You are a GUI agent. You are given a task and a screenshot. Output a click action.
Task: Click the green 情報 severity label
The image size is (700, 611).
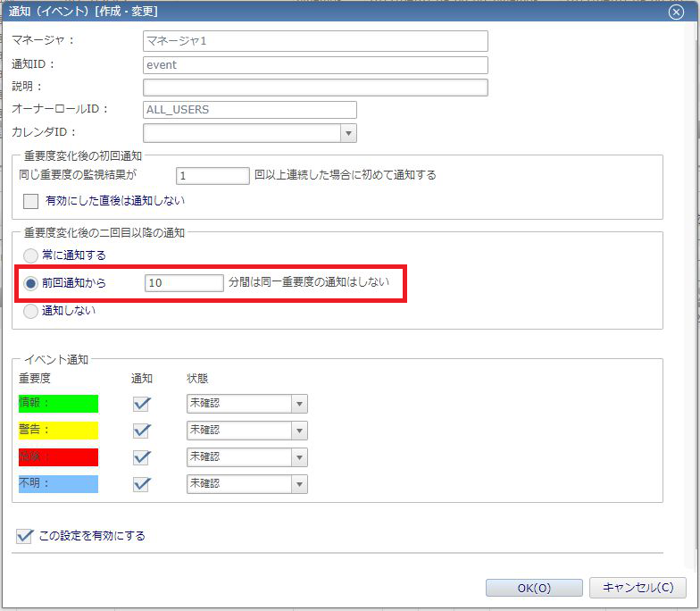[59, 404]
